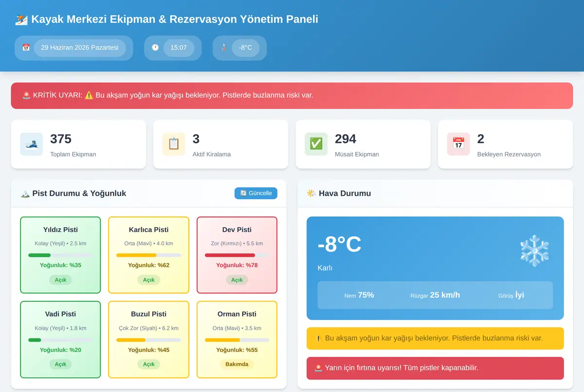Open the Orman Pisti card title
This screenshot has width=584, height=392.
click(x=237, y=314)
